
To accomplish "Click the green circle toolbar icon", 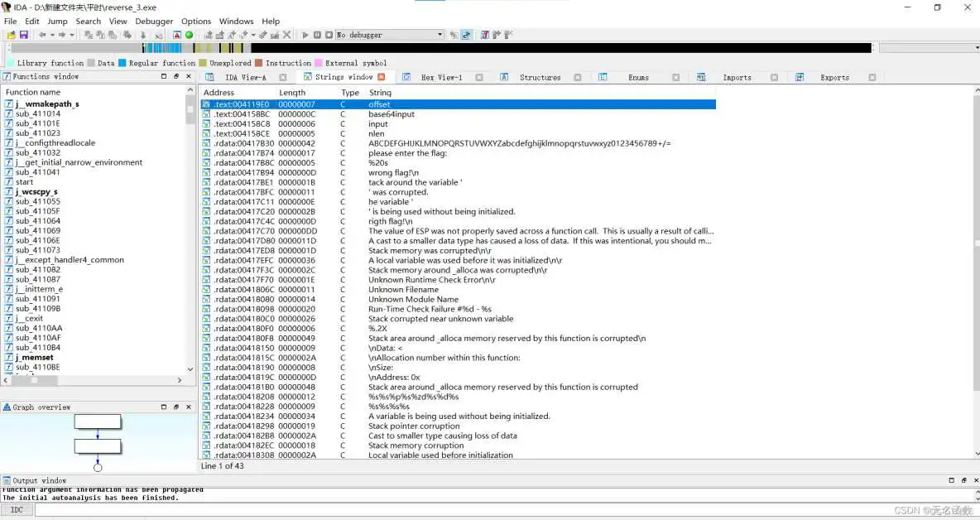I will point(189,35).
